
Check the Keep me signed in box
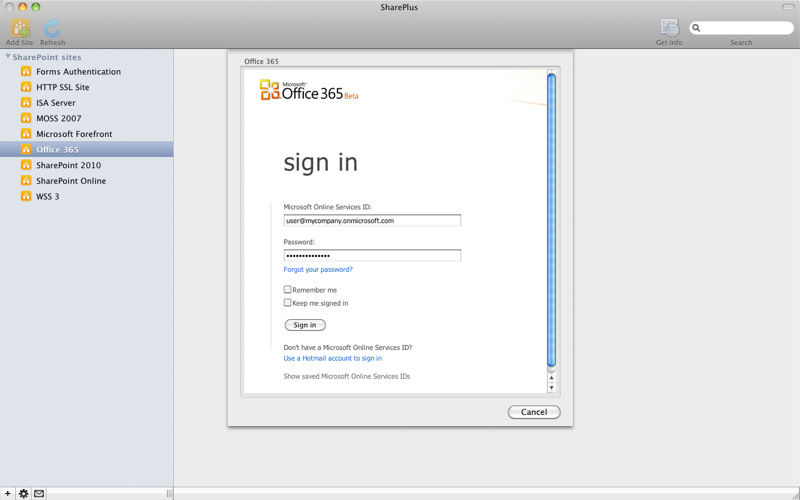(287, 303)
